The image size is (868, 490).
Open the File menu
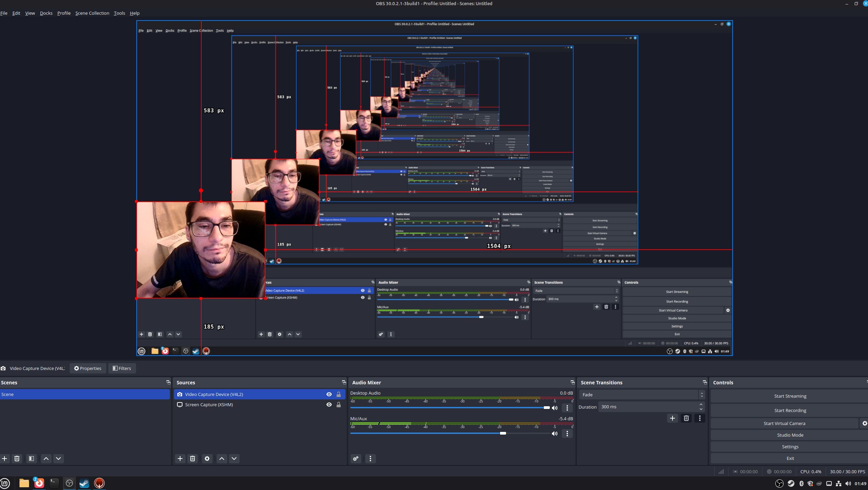point(4,13)
